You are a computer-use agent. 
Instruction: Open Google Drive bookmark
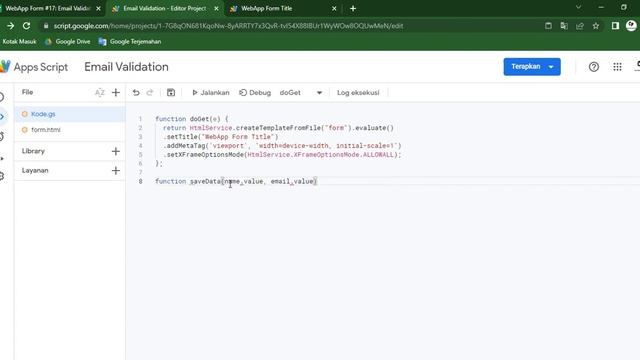pyautogui.click(x=68, y=42)
